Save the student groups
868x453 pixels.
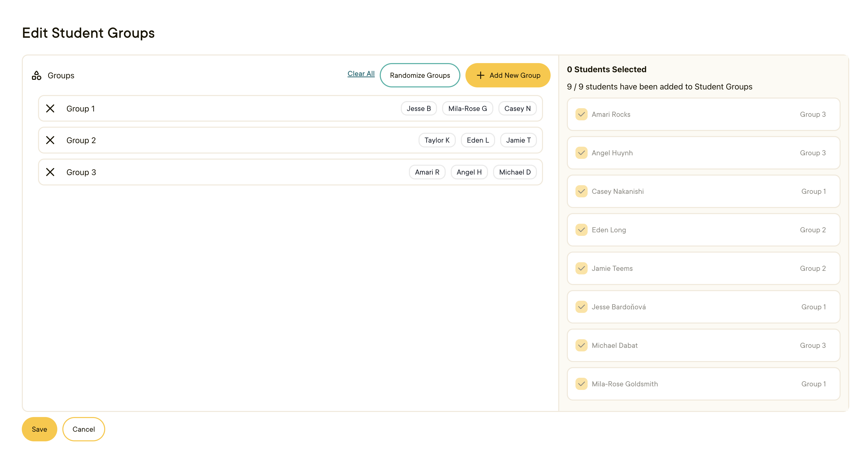point(39,429)
